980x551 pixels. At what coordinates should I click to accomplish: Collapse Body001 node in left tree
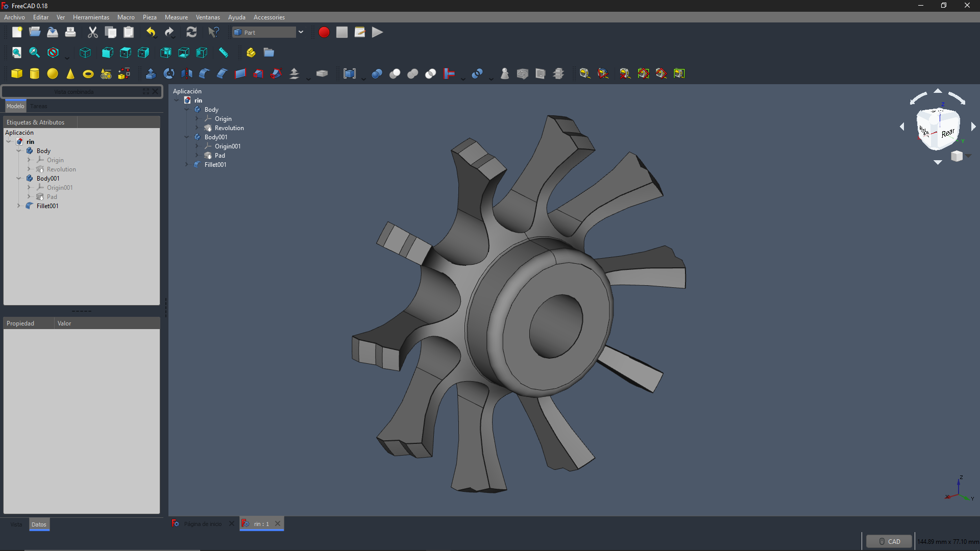(x=19, y=179)
